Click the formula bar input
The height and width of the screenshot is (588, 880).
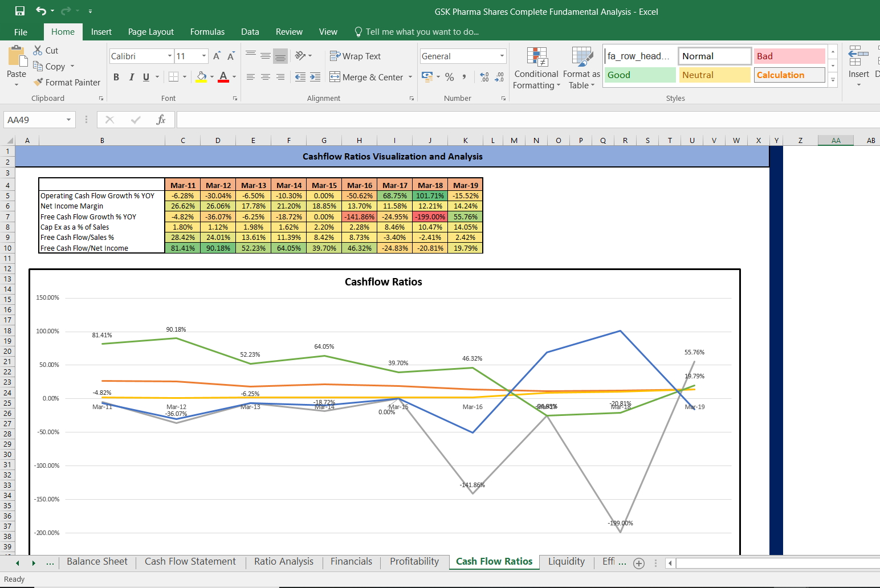[x=528, y=120]
